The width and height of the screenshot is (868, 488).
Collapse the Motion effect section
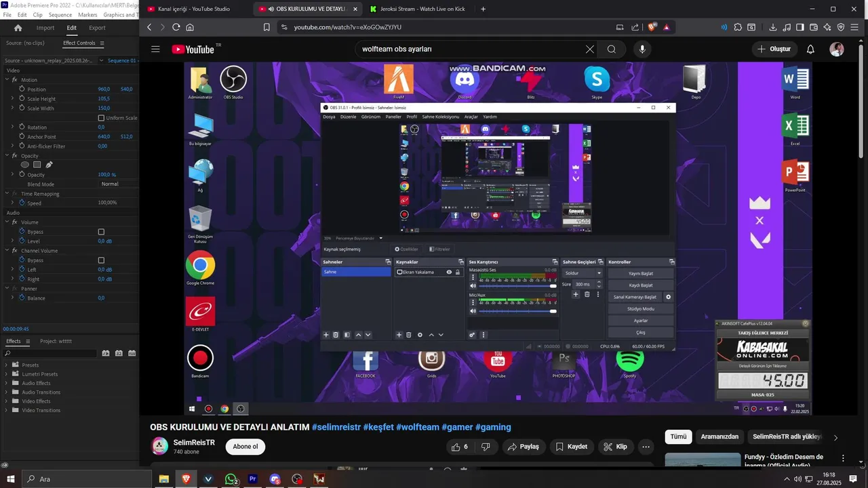7,80
